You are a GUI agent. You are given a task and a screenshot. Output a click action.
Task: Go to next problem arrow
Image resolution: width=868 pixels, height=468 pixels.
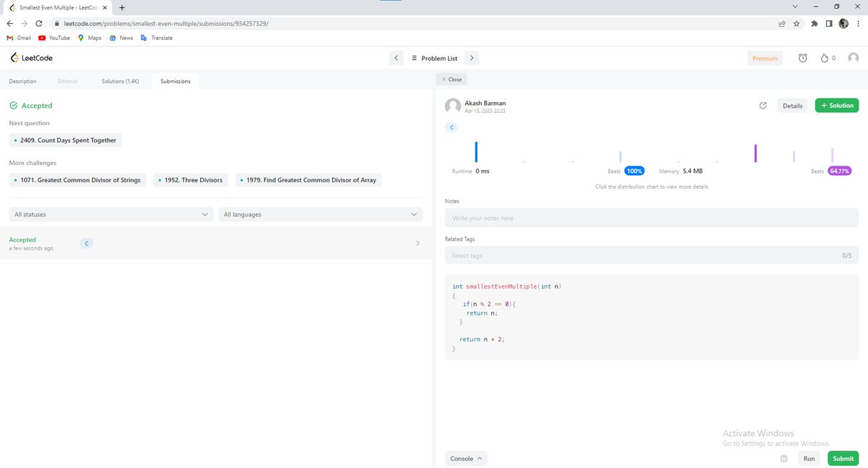(x=471, y=58)
